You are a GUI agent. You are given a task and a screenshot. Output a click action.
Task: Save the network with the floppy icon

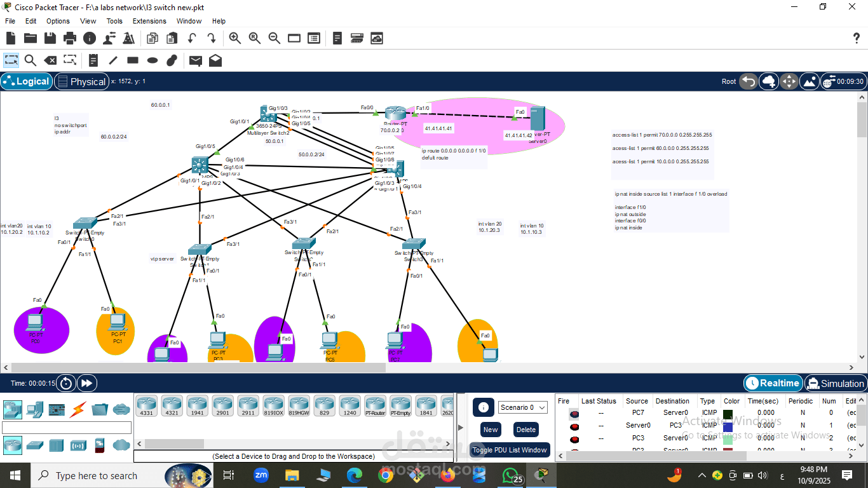[50, 38]
